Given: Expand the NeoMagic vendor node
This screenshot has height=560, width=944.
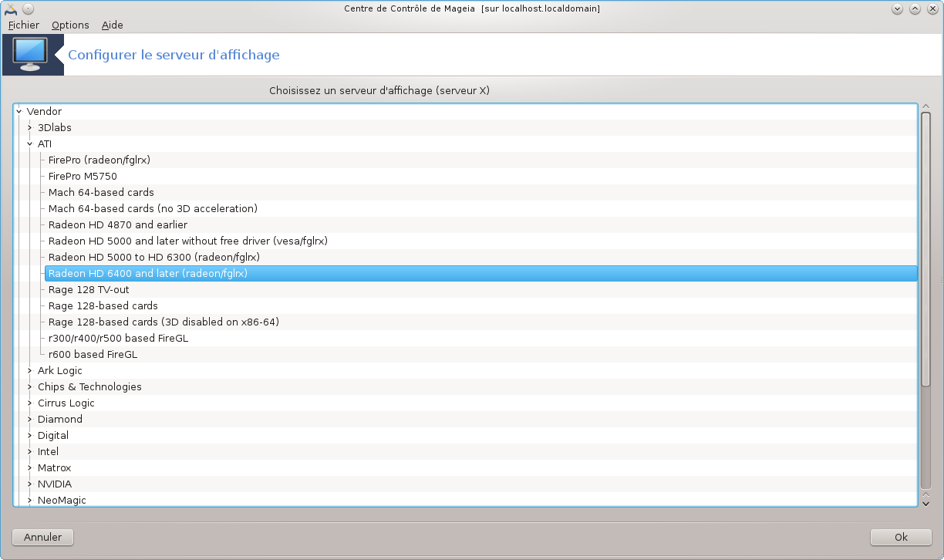Looking at the screenshot, I should pyautogui.click(x=29, y=501).
